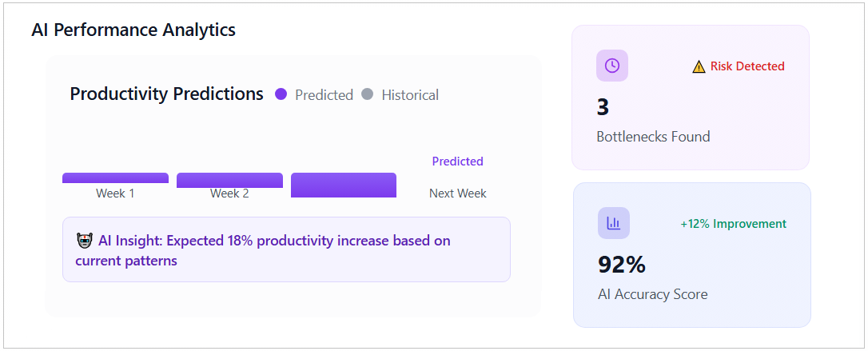Click the Productivity Predictions heading

[166, 94]
